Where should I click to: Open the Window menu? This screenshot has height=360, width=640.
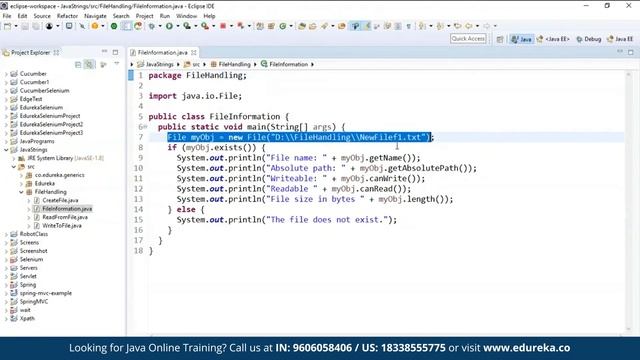coord(187,16)
